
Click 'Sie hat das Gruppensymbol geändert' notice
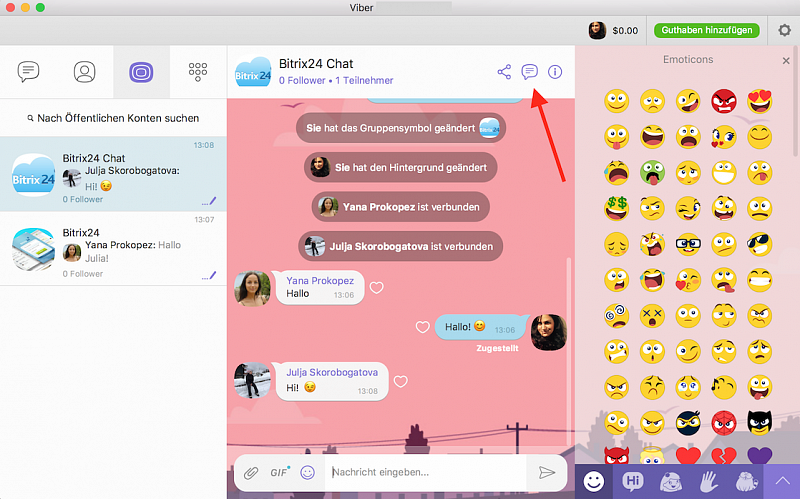coord(401,128)
